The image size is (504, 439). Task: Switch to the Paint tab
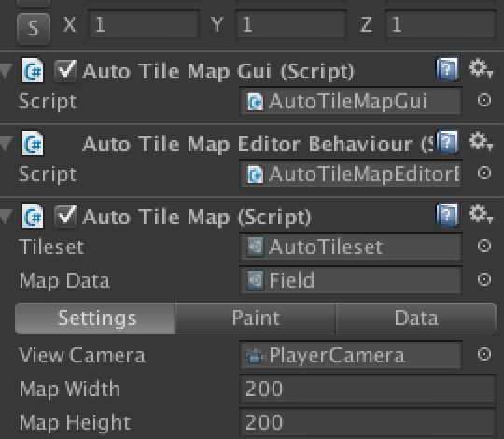(x=256, y=319)
